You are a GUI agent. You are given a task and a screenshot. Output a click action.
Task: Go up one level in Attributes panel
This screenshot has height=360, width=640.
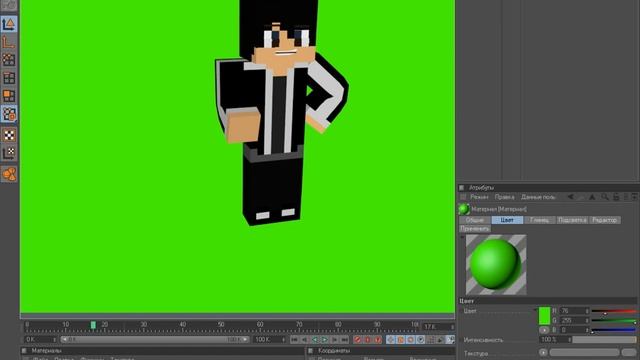(x=592, y=197)
